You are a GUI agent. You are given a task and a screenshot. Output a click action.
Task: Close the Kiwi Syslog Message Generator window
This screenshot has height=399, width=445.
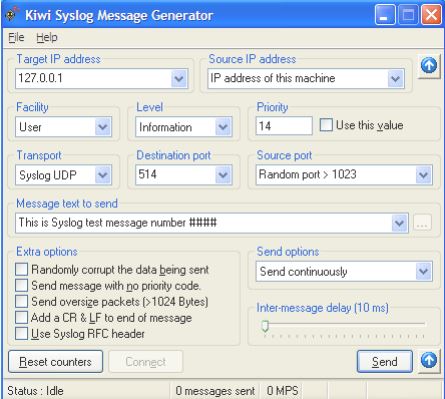point(431,15)
